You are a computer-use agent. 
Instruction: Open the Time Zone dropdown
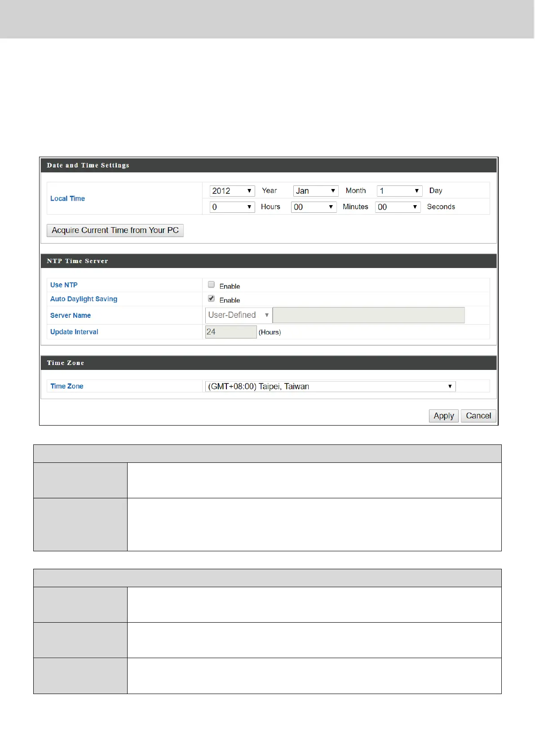[x=330, y=387]
